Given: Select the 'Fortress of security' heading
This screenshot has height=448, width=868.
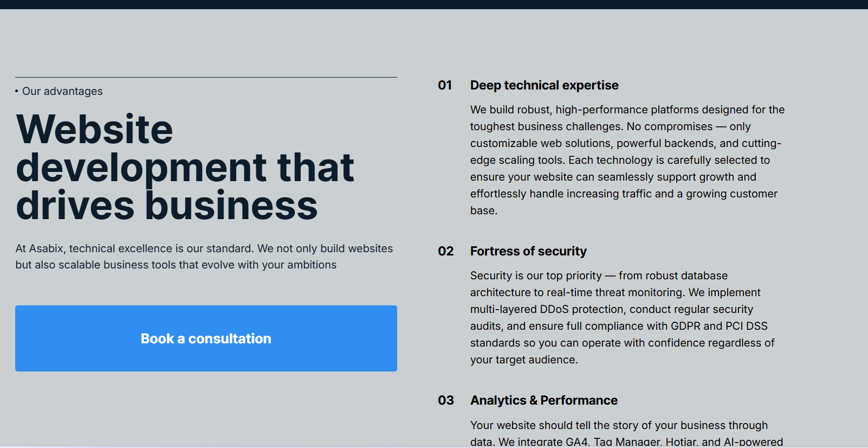Looking at the screenshot, I should click(528, 251).
